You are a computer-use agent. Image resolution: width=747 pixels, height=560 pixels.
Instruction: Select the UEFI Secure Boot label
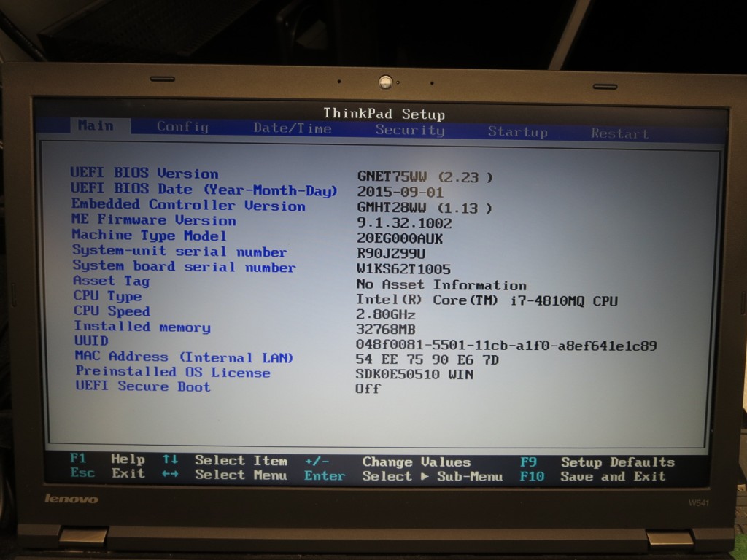pyautogui.click(x=143, y=386)
